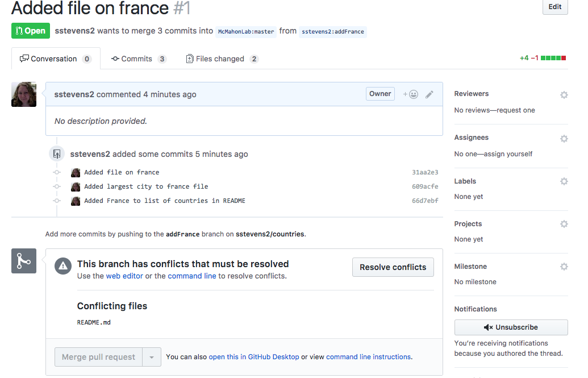Click sstevens2 avatar thumbnail beside comment
Image resolution: width=588 pixels, height=378 pixels.
(24, 94)
